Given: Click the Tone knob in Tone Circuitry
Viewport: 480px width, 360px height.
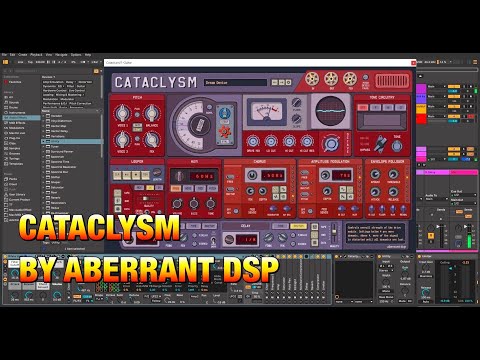Looking at the screenshot, I should pyautogui.click(x=397, y=146).
